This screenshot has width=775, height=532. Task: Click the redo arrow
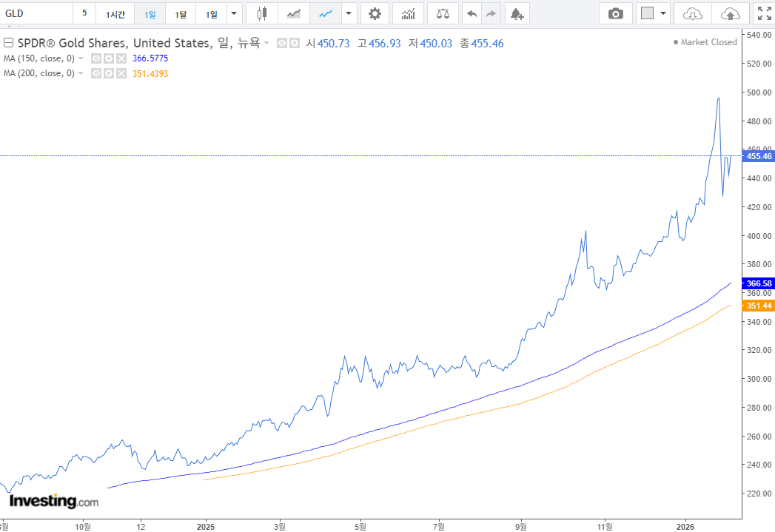click(x=491, y=13)
